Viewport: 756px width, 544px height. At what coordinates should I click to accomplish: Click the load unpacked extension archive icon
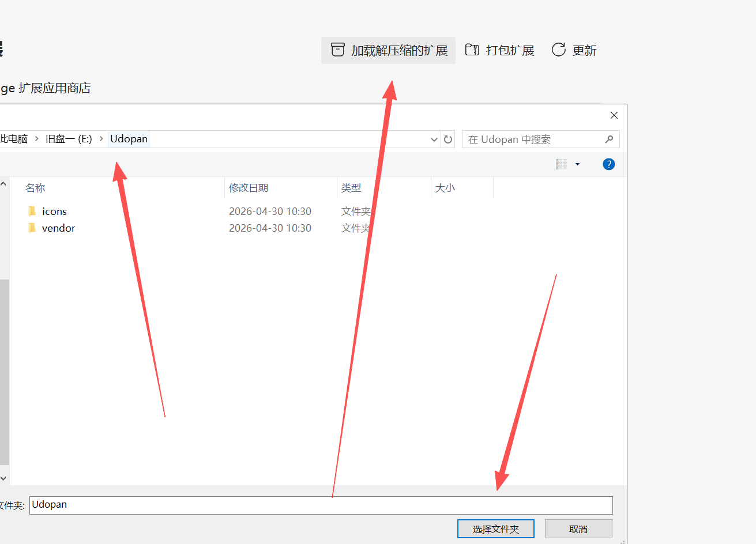338,50
